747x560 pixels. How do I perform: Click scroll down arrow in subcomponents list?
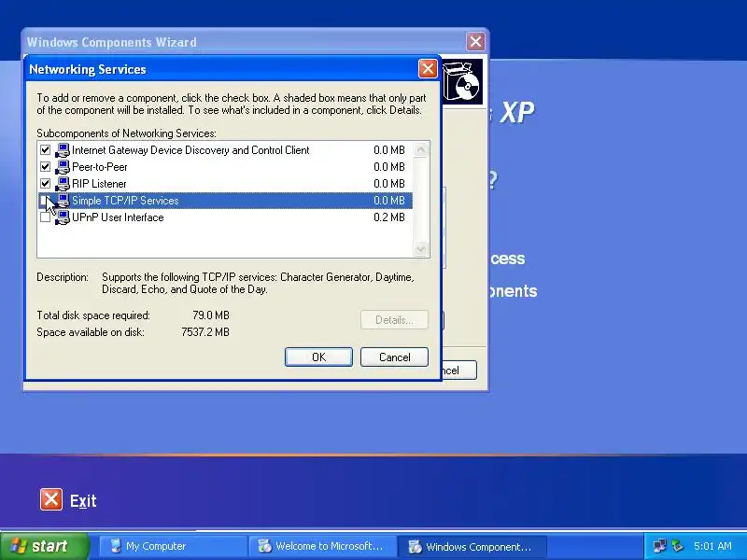[421, 249]
